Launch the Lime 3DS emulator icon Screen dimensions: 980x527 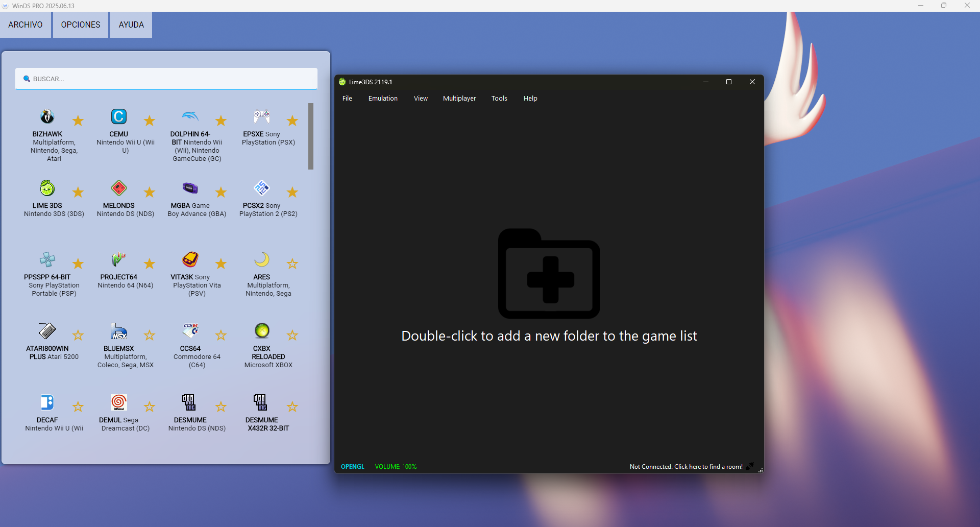[47, 188]
